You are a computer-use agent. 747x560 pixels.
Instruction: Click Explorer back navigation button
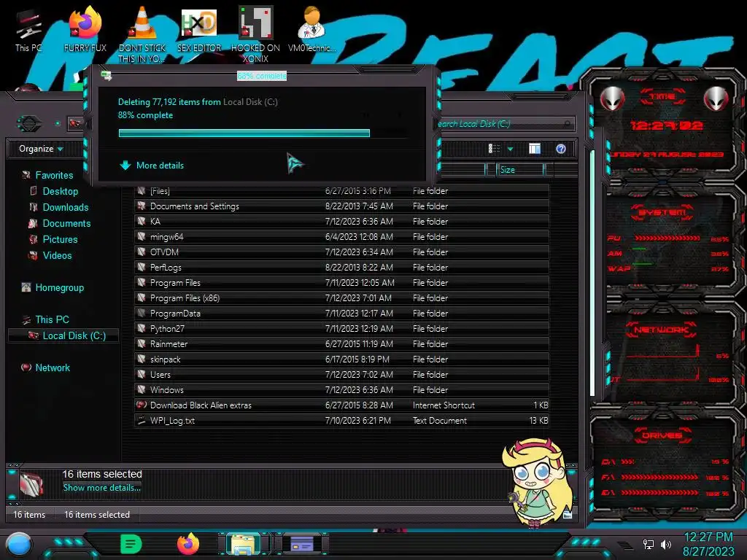29,124
